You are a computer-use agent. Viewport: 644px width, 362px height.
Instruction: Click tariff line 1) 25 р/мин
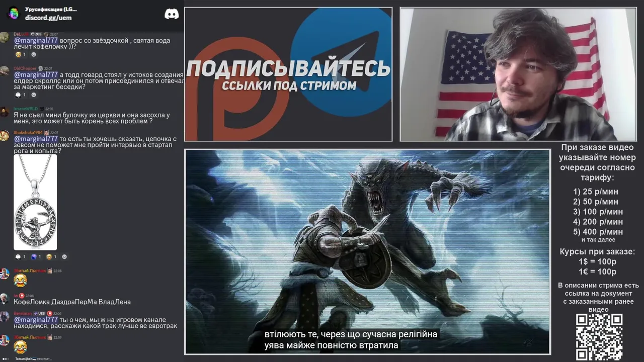[596, 192]
